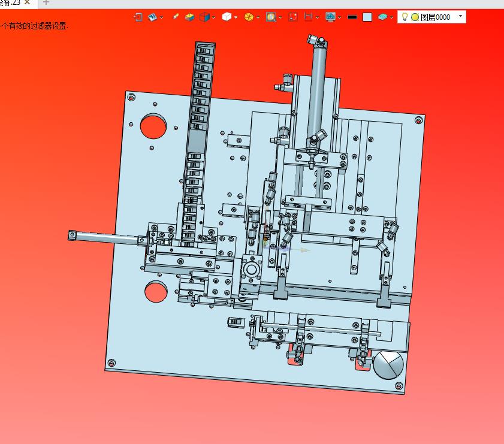The image size is (504, 444).
Task: Click the colored shaded box icon
Action: [x=189, y=17]
